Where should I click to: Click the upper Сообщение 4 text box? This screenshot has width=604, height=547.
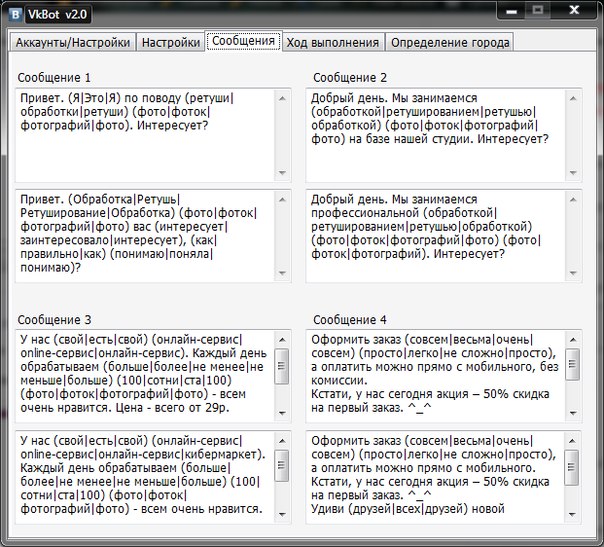pyautogui.click(x=435, y=373)
